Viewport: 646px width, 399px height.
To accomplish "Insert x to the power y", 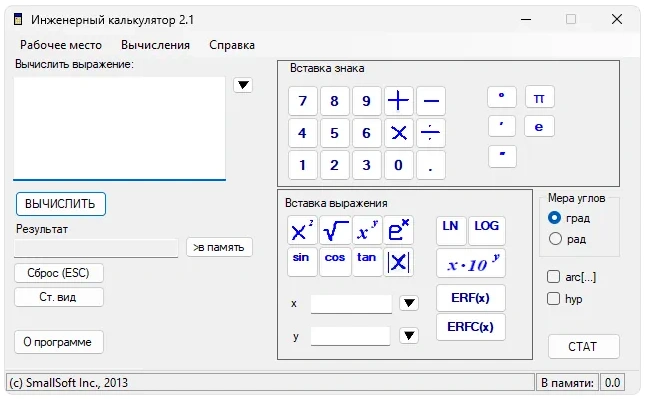I will click(367, 230).
